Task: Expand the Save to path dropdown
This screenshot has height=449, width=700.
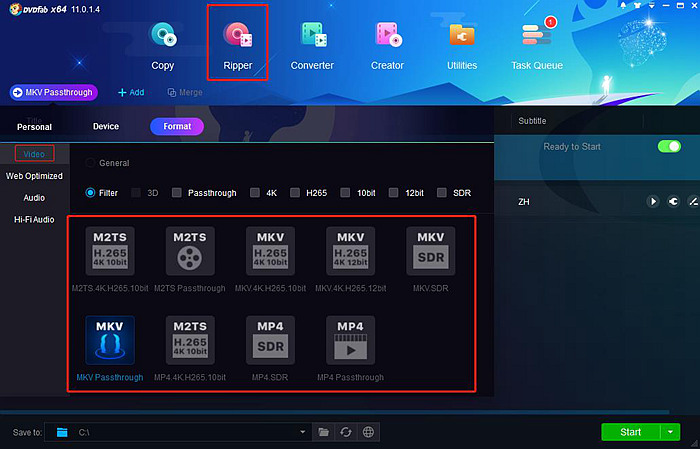Action: 302,432
